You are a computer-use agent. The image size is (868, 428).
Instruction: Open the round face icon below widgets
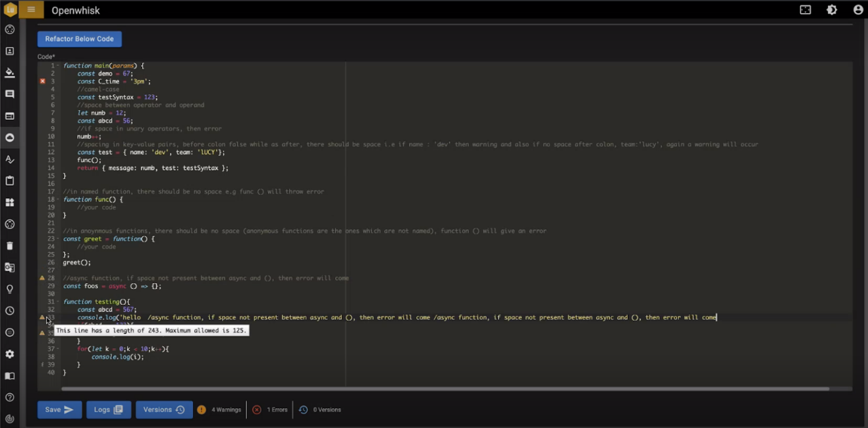click(10, 224)
